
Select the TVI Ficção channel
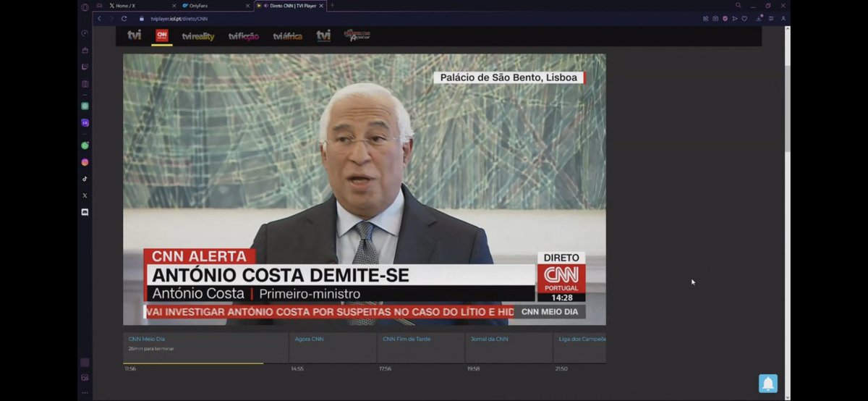[x=244, y=36]
